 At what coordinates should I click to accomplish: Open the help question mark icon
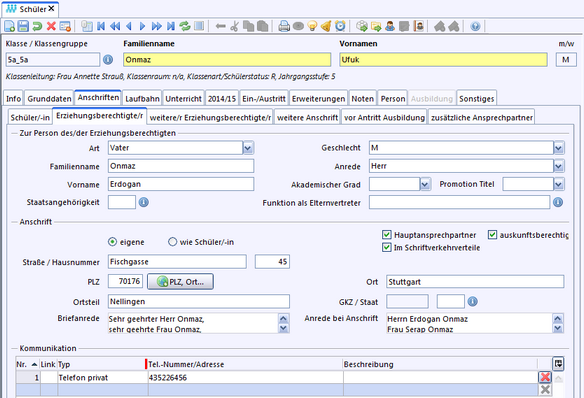(475, 26)
